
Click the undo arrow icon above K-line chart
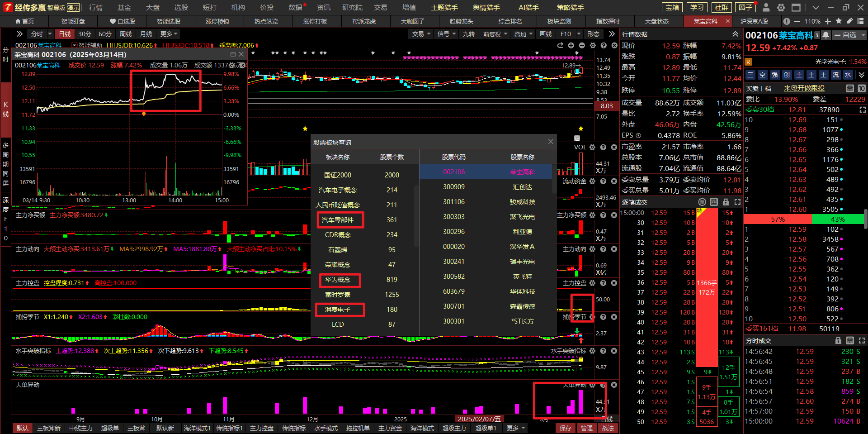click(x=560, y=45)
